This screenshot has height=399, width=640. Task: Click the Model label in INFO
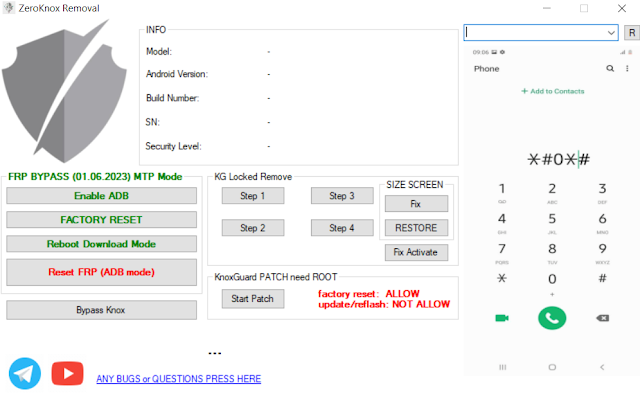pos(159,52)
